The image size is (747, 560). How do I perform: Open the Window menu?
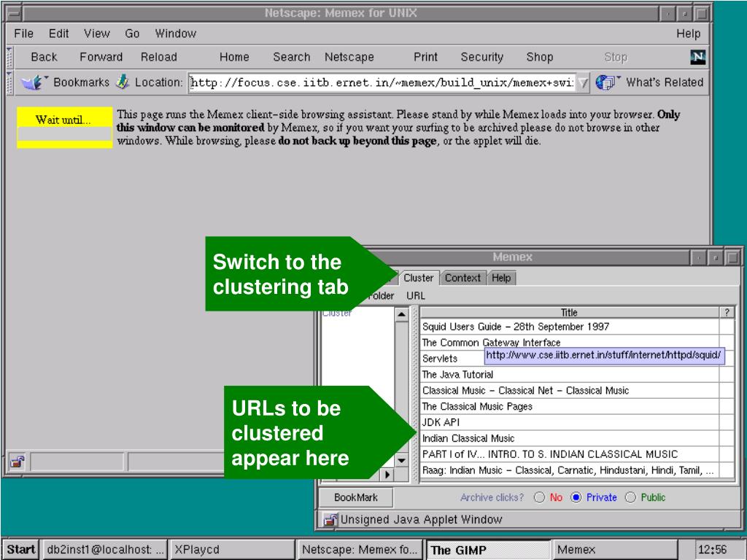click(x=175, y=34)
